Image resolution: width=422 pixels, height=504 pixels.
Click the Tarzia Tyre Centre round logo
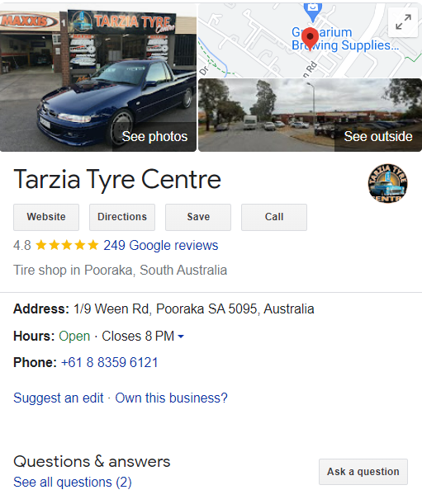point(388,183)
